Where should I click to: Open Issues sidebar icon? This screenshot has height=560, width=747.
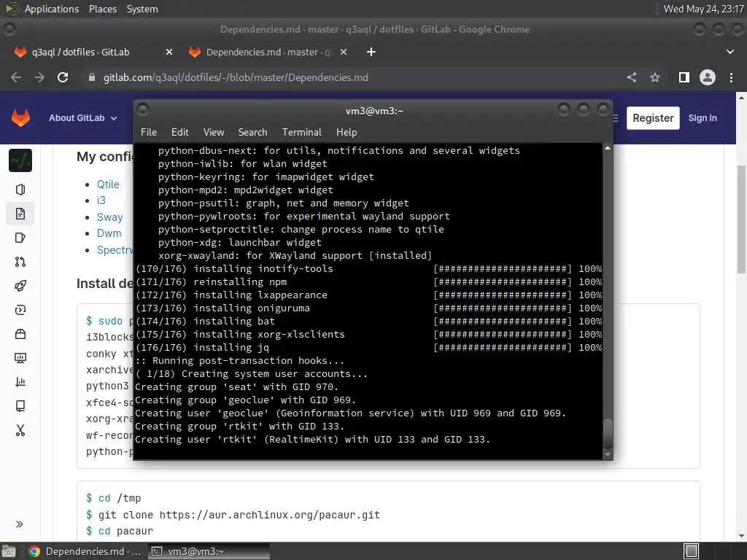point(20,238)
